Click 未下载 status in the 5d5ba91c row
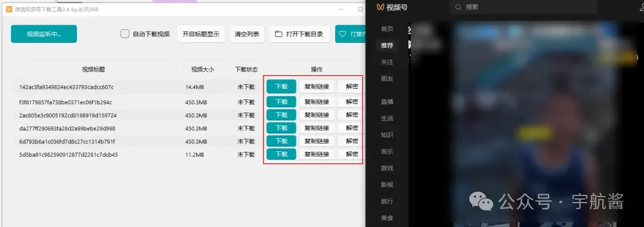 (x=246, y=155)
